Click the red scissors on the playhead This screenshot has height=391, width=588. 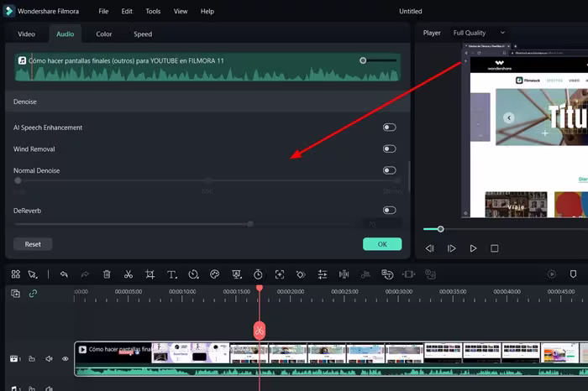coord(259,331)
